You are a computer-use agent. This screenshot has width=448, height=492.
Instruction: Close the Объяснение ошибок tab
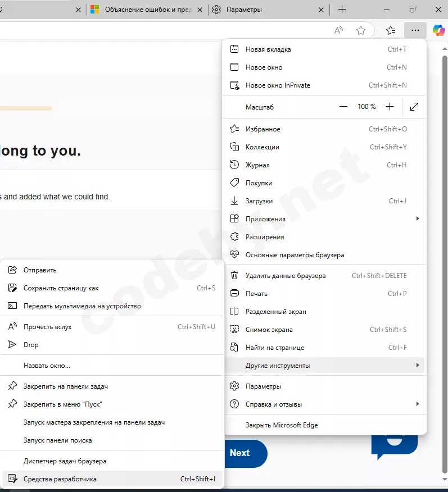[x=200, y=10]
